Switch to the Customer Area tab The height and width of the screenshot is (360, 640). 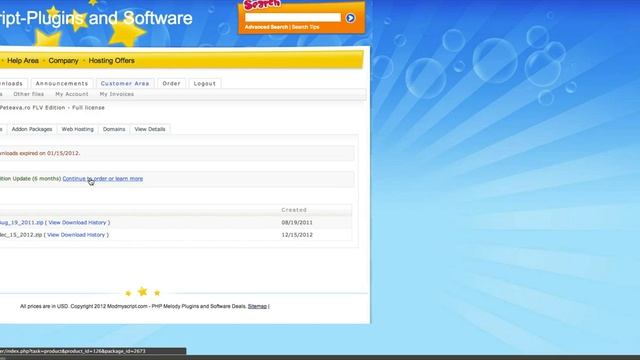[x=125, y=83]
